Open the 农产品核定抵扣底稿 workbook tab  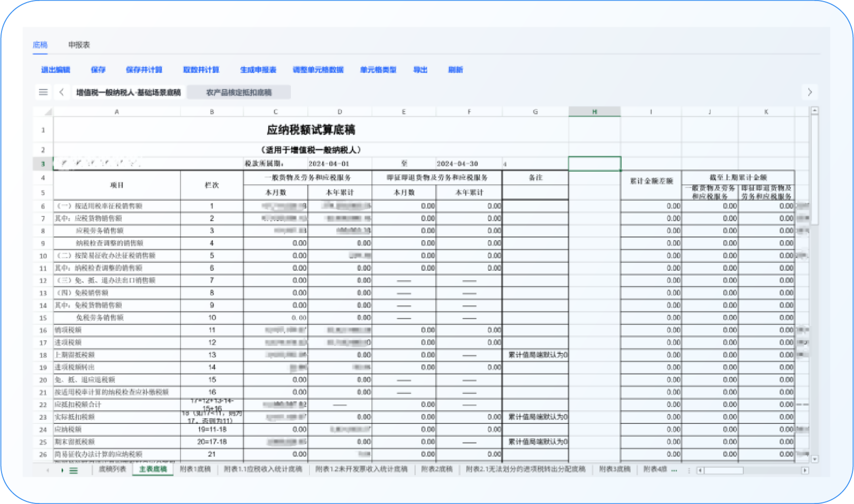239,93
